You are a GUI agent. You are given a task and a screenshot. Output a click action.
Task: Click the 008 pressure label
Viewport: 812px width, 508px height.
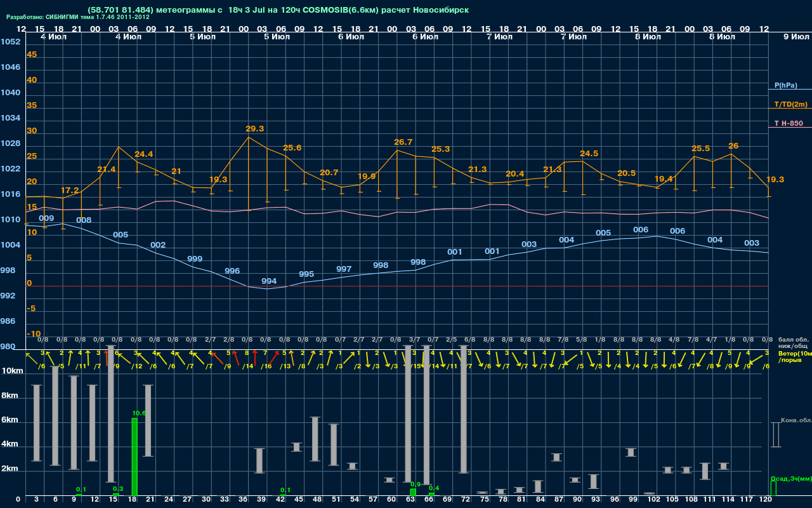84,220
